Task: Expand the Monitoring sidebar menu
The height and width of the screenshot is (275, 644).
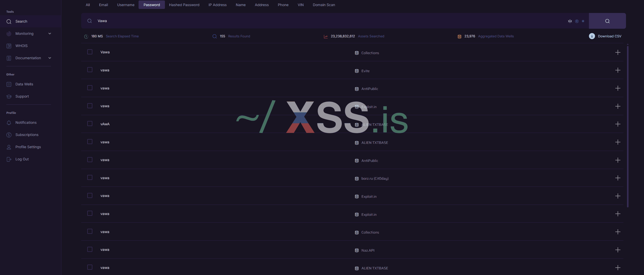Action: coord(50,34)
